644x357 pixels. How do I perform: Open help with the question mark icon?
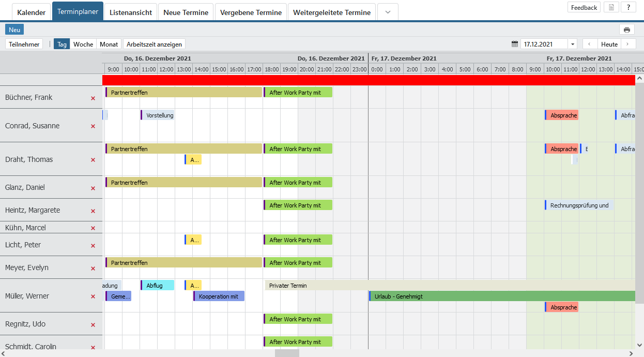(x=628, y=7)
